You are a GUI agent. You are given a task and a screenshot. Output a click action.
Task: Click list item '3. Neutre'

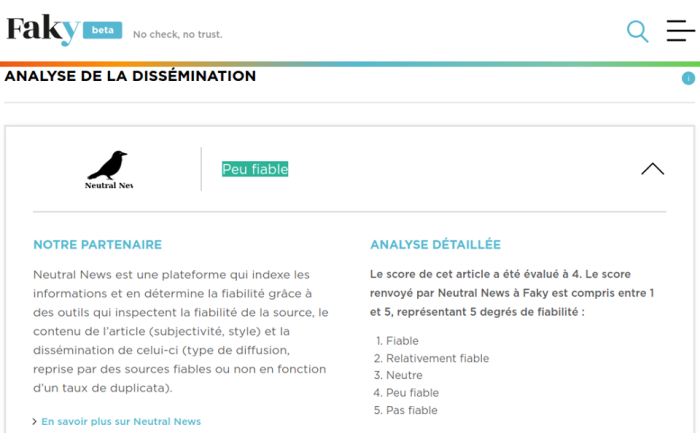point(398,375)
